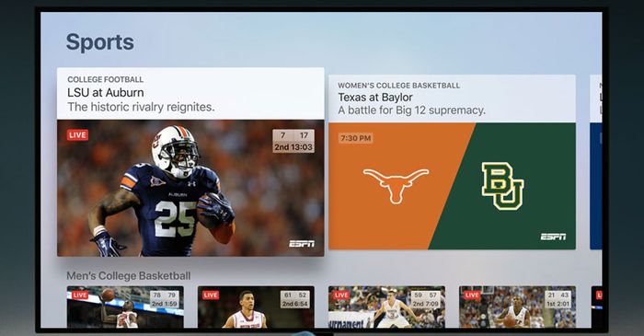Click LIVE badge on 61–52 game
This screenshot has width=644, height=336.
[211, 295]
